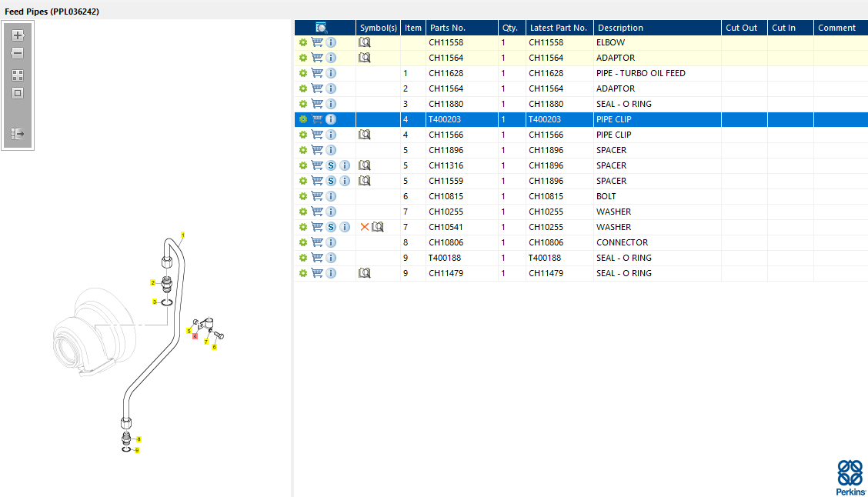Select part number CH11880
Screen dimensions: 868x497
coord(446,104)
